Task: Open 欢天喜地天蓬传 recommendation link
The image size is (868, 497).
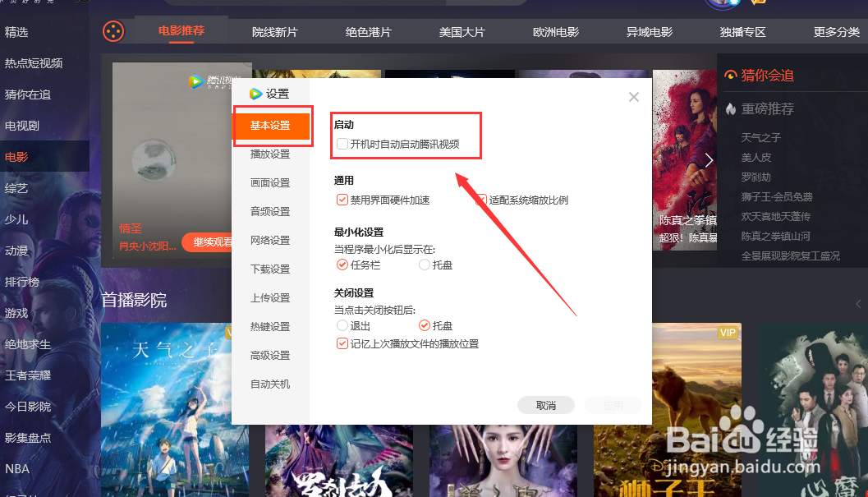Action: pyautogui.click(x=775, y=216)
